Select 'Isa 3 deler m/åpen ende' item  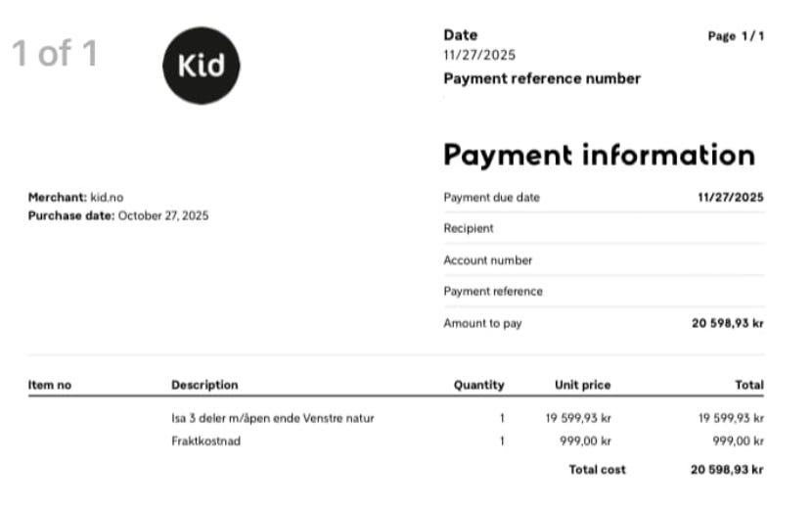pyautogui.click(x=272, y=418)
